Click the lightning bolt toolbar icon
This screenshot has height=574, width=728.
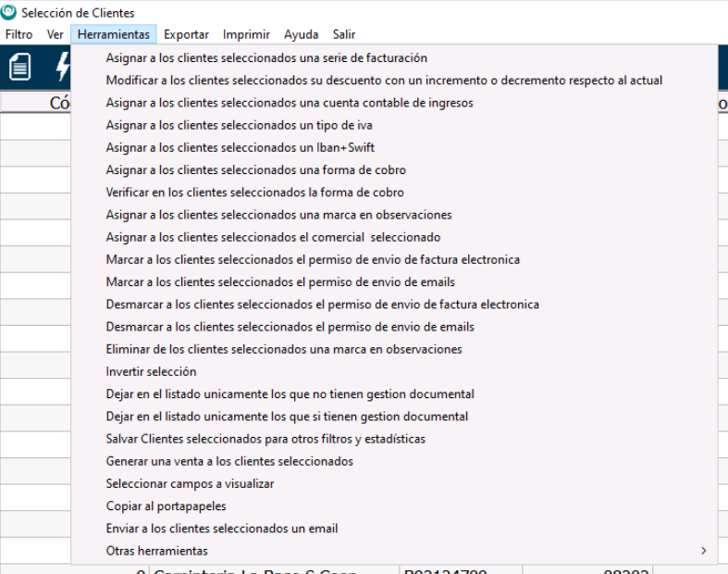[x=63, y=67]
